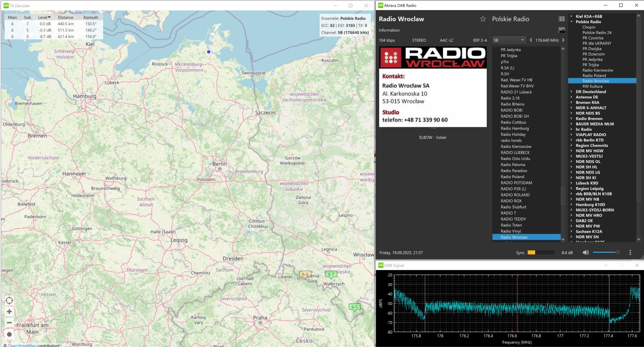This screenshot has height=347, width=644.
Task: Mute audio with the speaker icon
Action: [586, 252]
